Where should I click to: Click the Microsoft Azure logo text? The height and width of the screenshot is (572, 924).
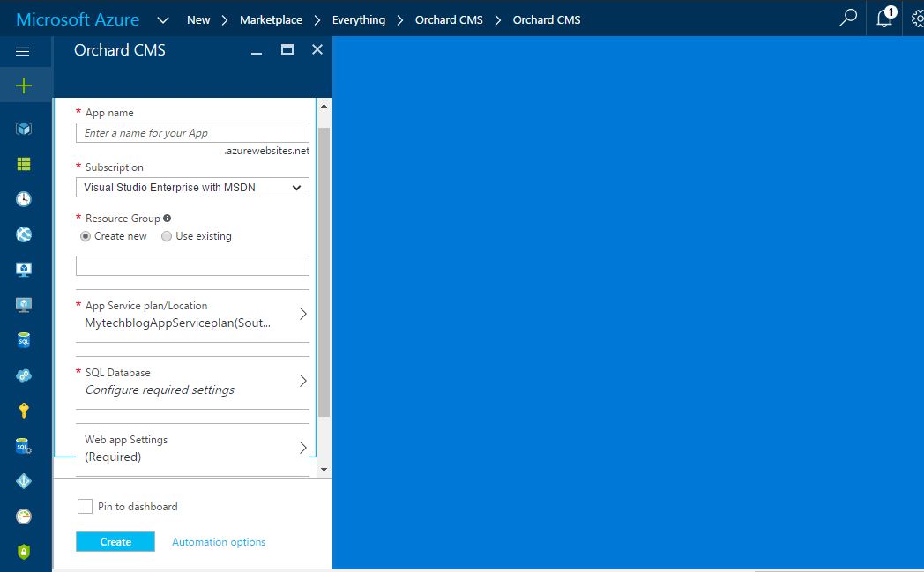tap(78, 19)
